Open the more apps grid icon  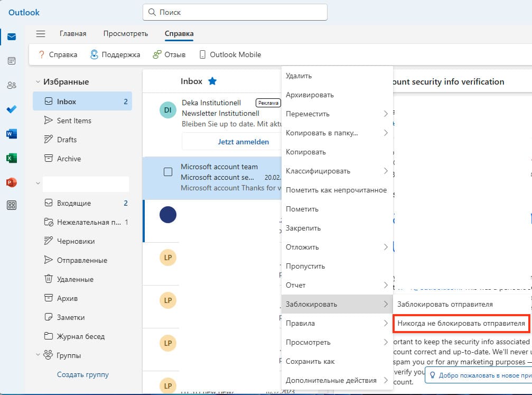point(12,205)
